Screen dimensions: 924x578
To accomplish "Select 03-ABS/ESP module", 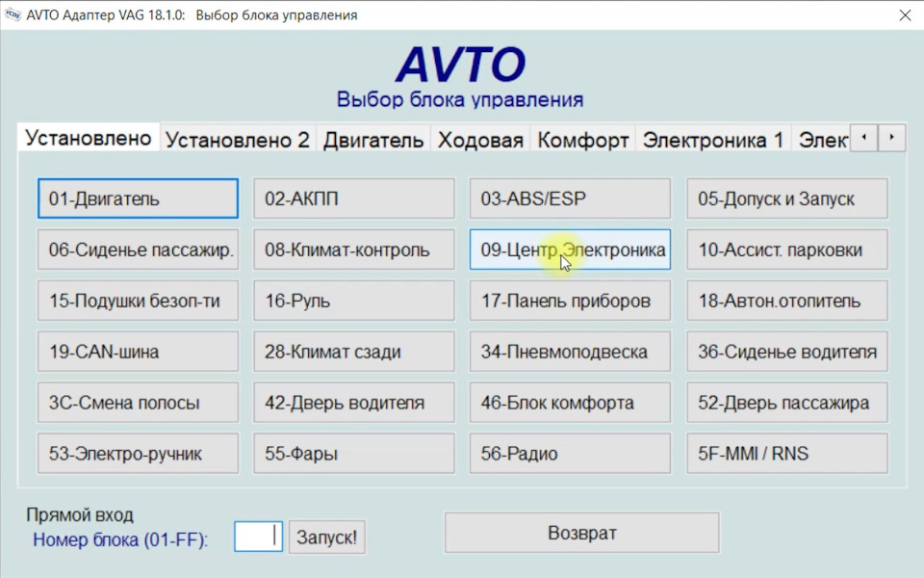I will (x=570, y=198).
